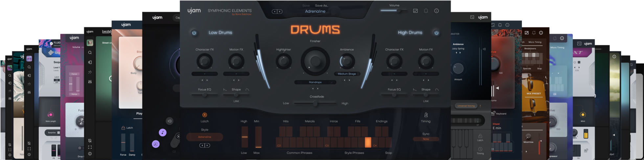Image resolution: width=644 pixels, height=160 pixels.
Task: Open Low Drums Motion FX mode dropdown
Action: [236, 74]
